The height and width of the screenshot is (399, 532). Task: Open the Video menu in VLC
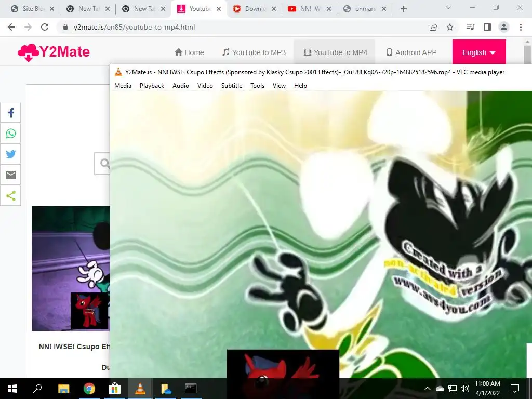click(205, 86)
